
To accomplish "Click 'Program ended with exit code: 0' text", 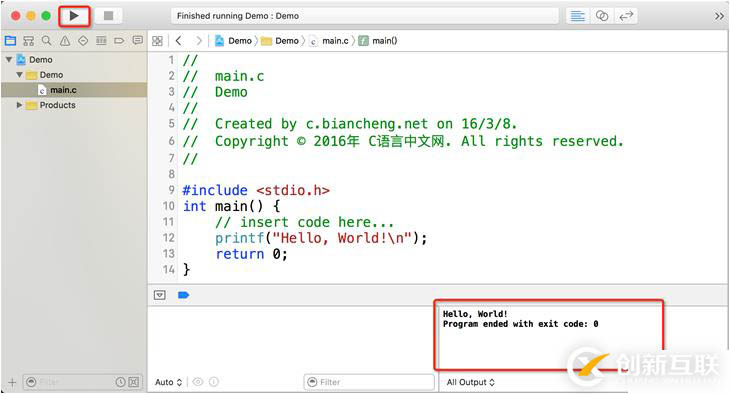I will coord(520,324).
